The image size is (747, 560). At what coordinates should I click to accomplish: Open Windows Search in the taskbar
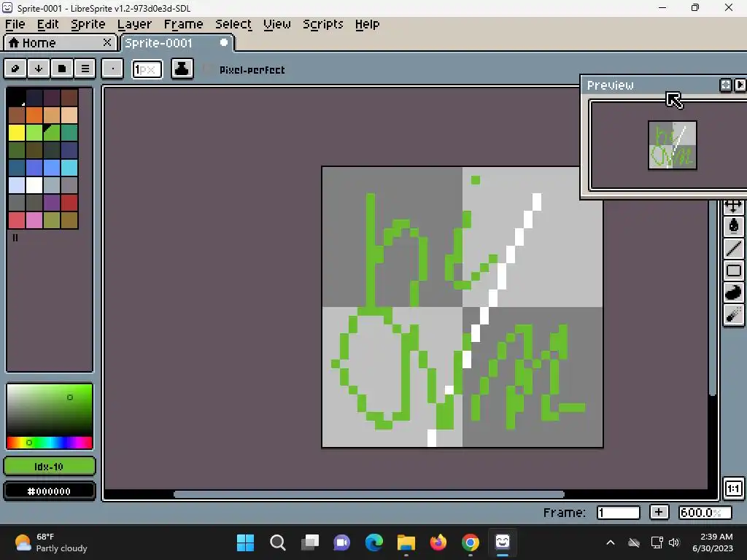pos(278,542)
